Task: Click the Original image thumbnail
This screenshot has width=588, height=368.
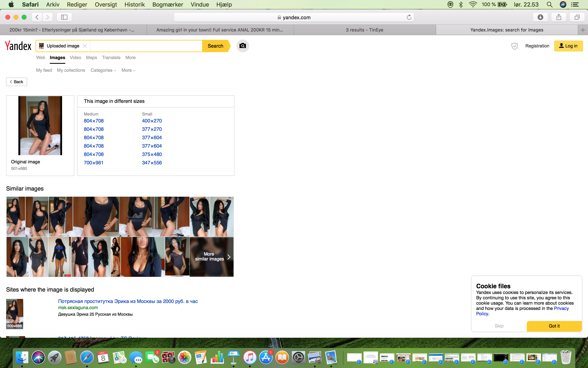Action: coord(40,126)
